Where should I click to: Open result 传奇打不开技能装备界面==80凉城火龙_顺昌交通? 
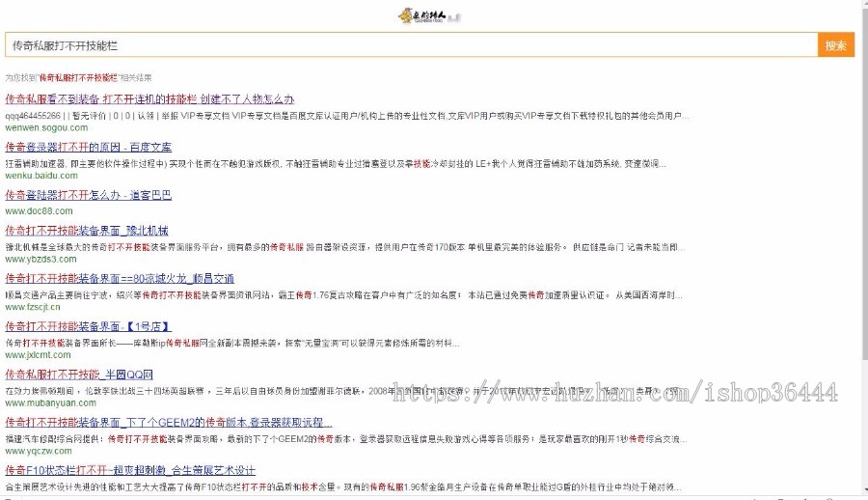pos(120,278)
